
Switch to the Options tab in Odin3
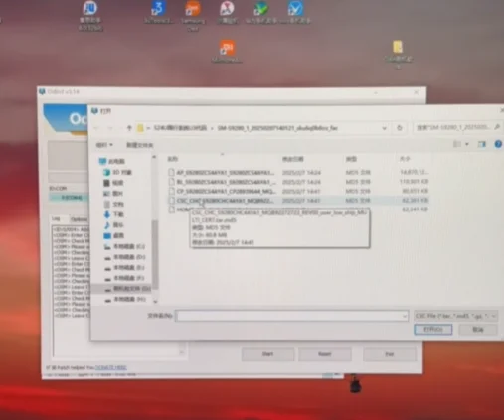coord(79,219)
